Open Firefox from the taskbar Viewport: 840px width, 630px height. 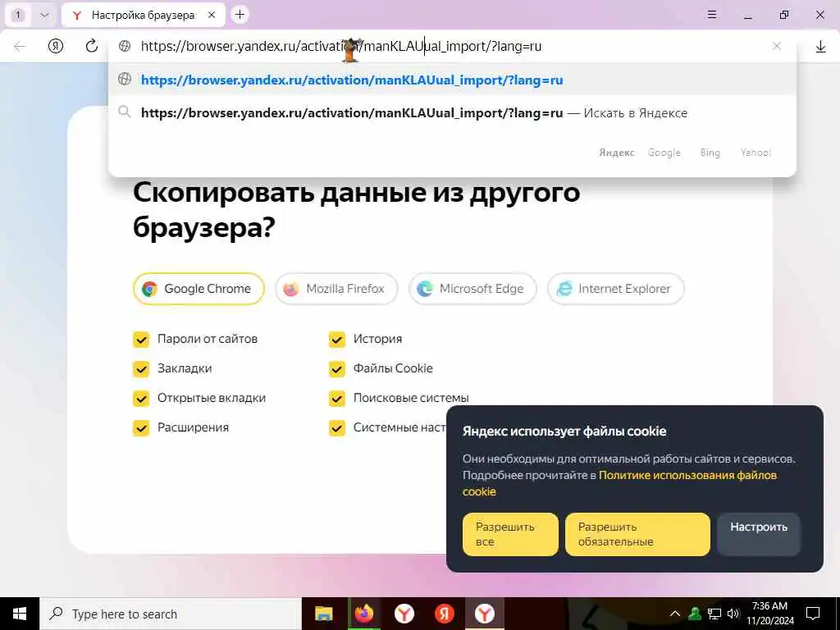tap(363, 614)
